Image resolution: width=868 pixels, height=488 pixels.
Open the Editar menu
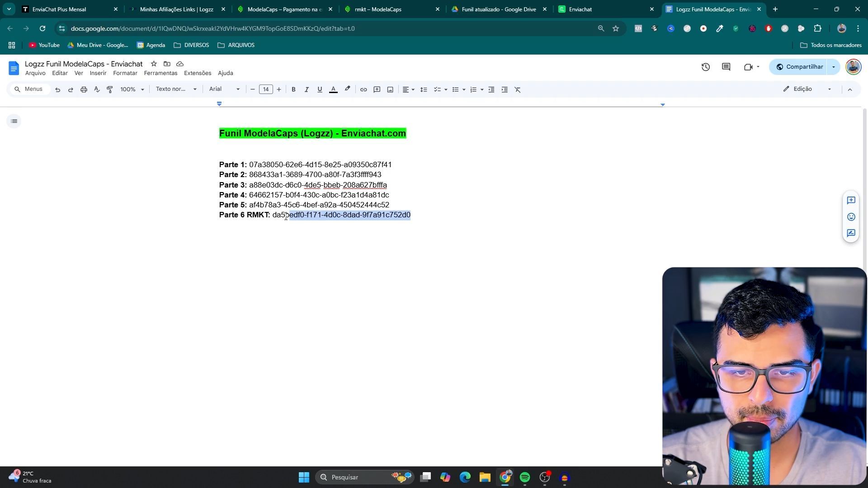point(60,73)
